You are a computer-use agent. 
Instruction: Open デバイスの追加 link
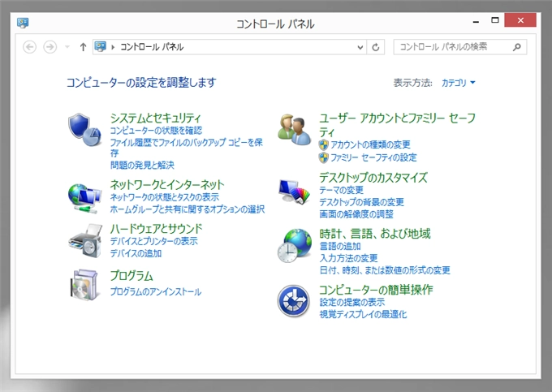pyautogui.click(x=136, y=253)
